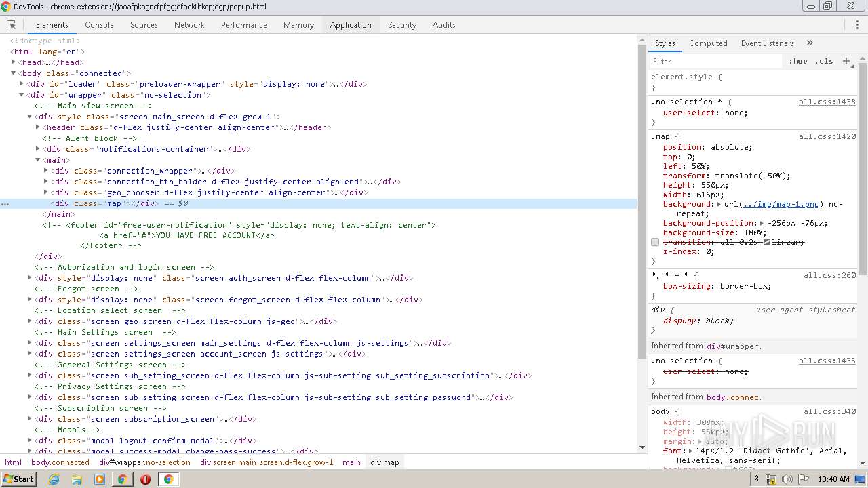Open the ../img/map-1.png URL link
868x488 pixels.
coord(781,204)
